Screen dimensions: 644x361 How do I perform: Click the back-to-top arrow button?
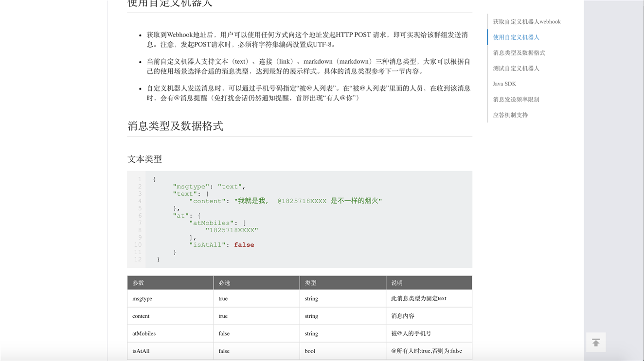point(596,343)
